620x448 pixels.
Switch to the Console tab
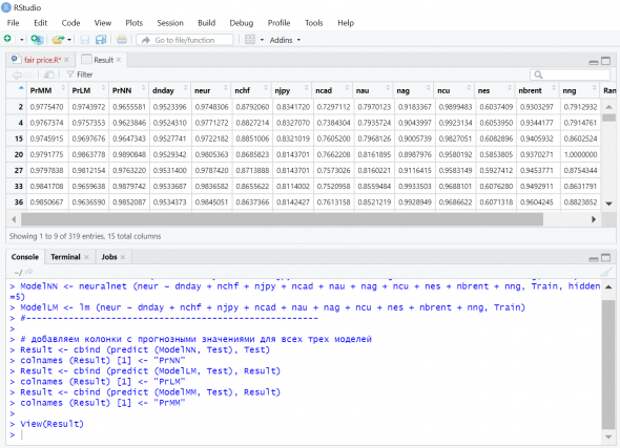(x=25, y=257)
